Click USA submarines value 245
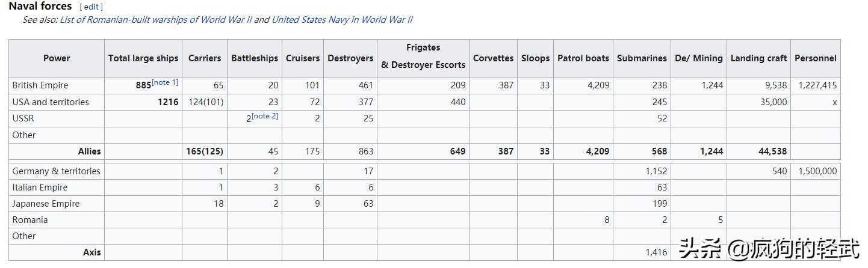Viewport: 868px width, 268px height. (660, 102)
